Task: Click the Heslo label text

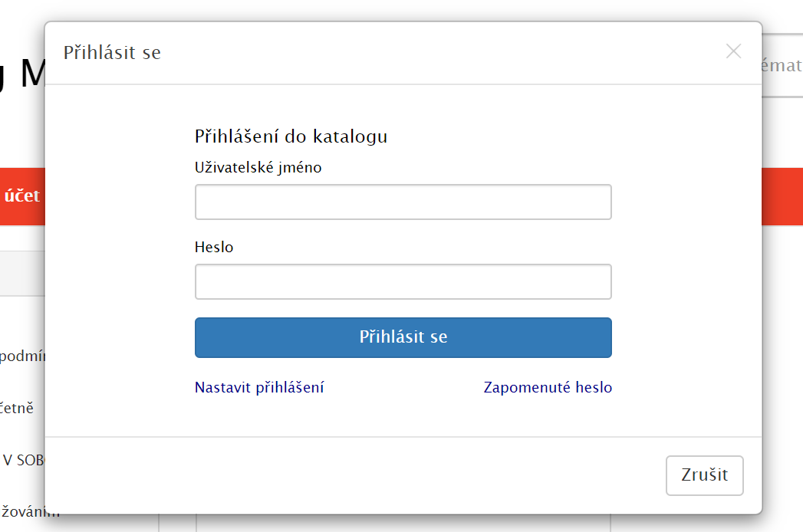Action: coord(213,248)
